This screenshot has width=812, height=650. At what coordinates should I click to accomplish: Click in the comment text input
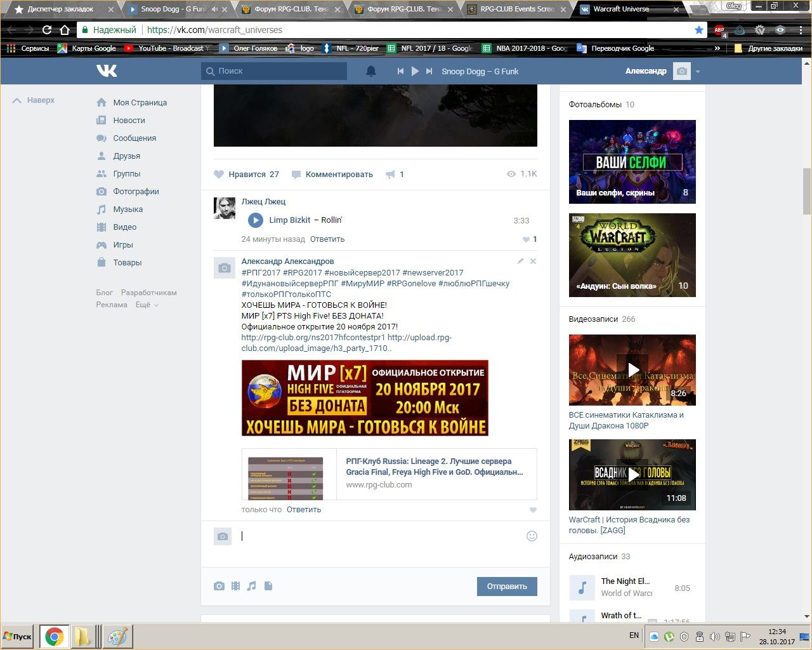[379, 536]
